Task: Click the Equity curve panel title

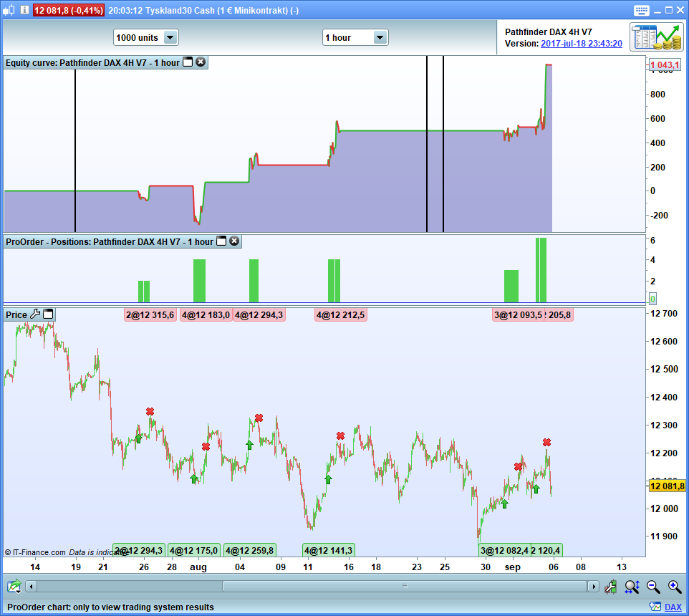Action: (x=92, y=62)
